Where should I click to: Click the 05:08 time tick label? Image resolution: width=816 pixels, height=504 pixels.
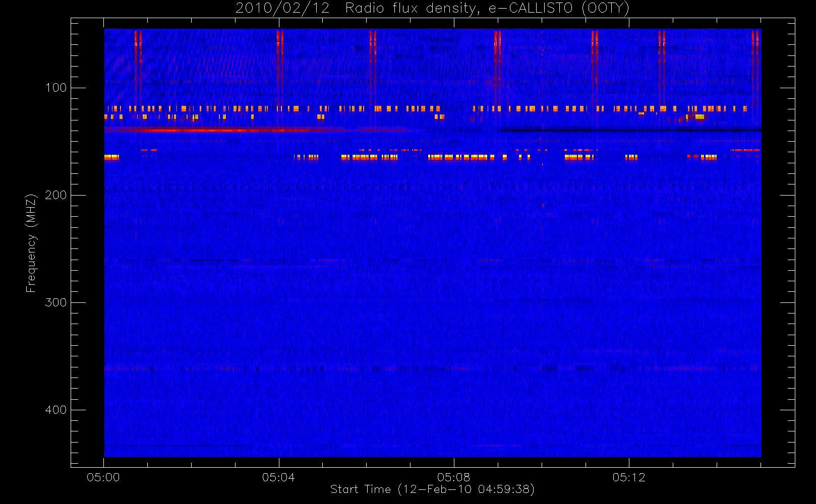point(454,477)
